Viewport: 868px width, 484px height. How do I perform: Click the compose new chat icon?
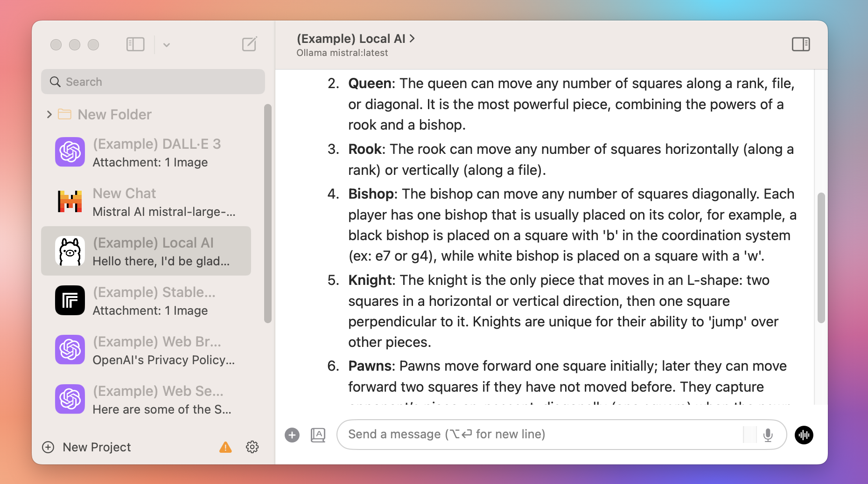point(249,44)
